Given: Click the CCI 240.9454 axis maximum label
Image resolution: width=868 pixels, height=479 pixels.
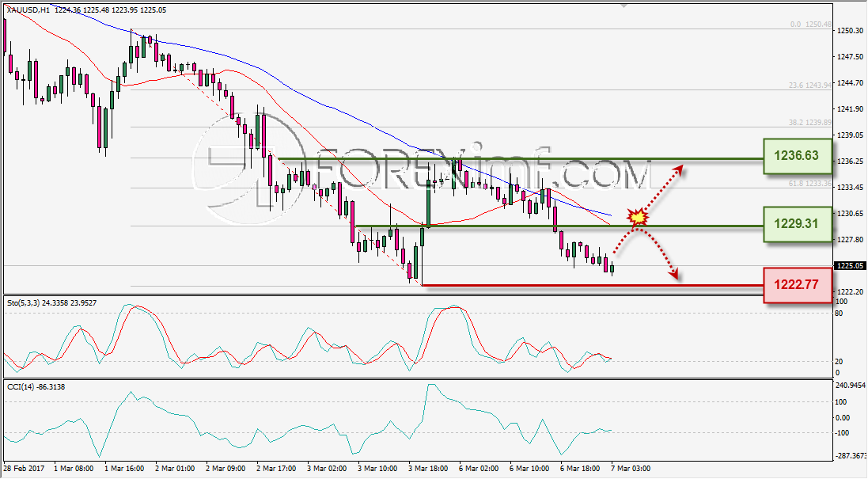Looking at the screenshot, I should 851,385.
